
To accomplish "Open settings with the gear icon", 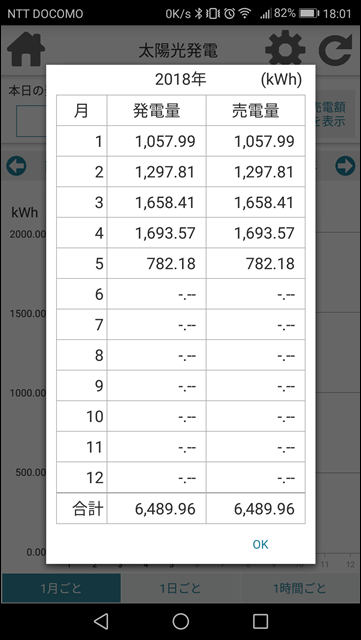I will 285,49.
